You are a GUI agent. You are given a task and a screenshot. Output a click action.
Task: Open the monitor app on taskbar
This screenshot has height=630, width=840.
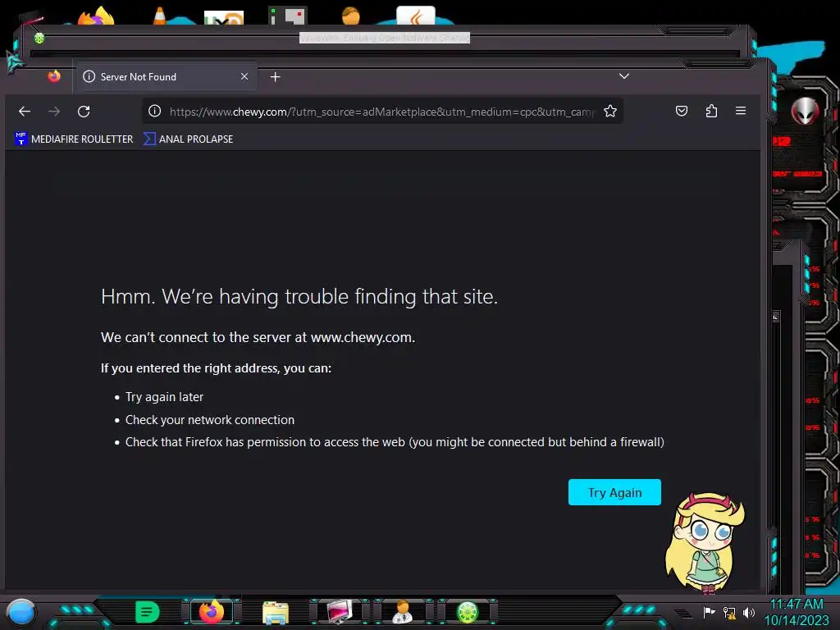click(340, 612)
